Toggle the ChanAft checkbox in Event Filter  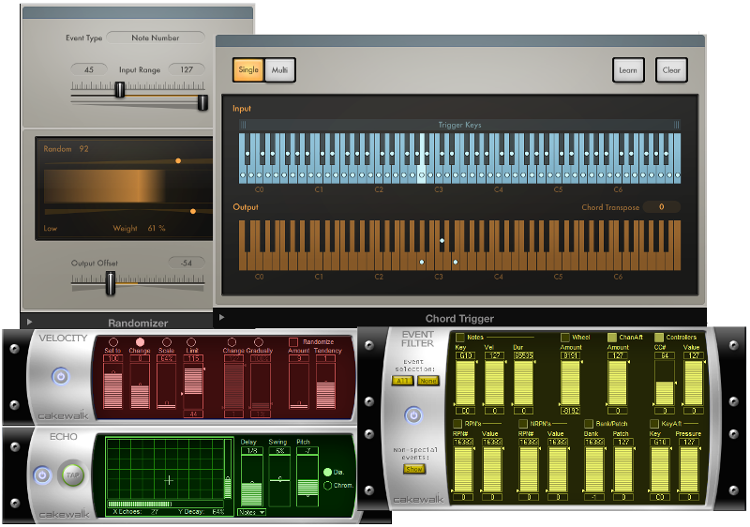[612, 337]
